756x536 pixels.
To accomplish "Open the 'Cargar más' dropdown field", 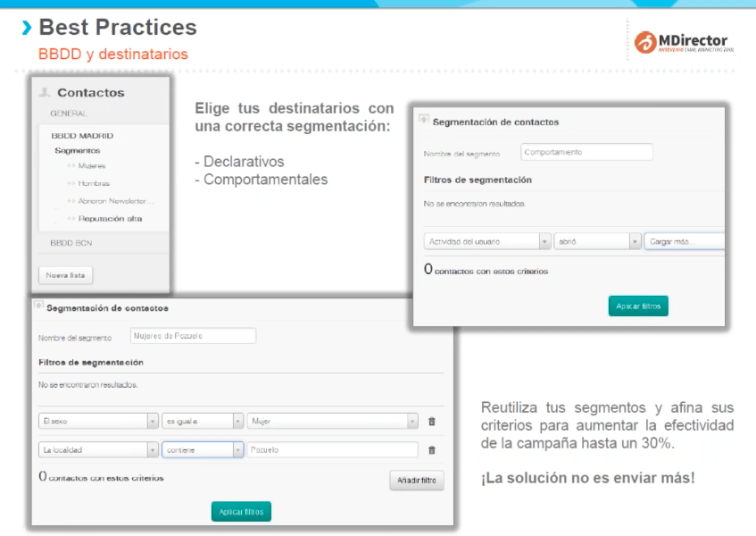I will tap(685, 241).
